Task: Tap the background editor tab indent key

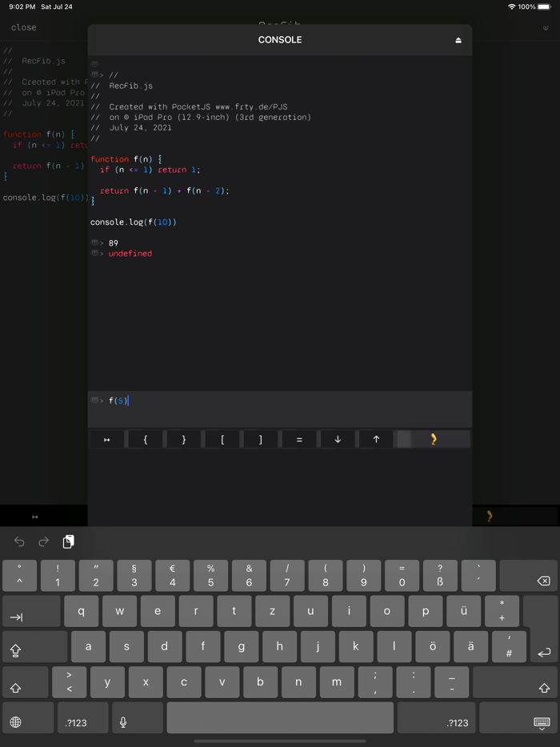Action: (x=34, y=517)
